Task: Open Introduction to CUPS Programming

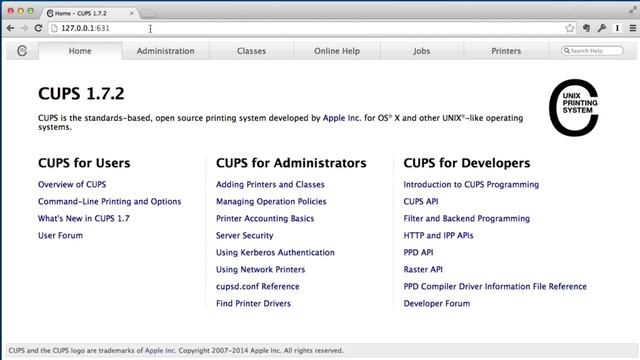Action: [471, 184]
